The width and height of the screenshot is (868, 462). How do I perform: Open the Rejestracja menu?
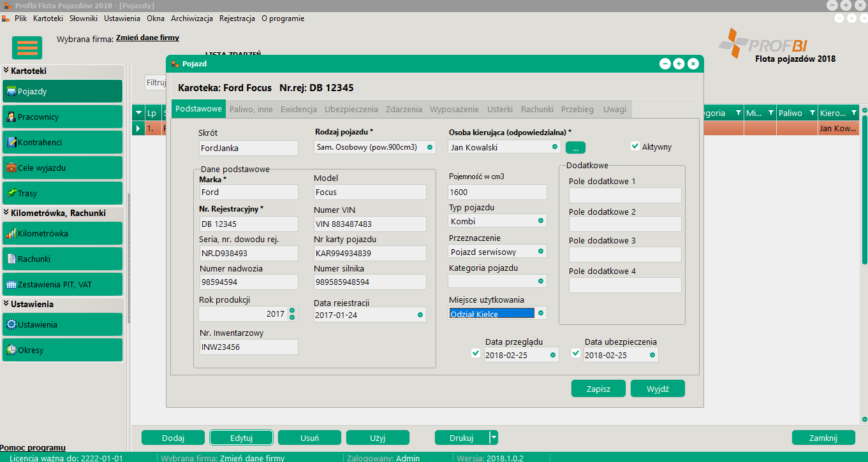(237, 18)
